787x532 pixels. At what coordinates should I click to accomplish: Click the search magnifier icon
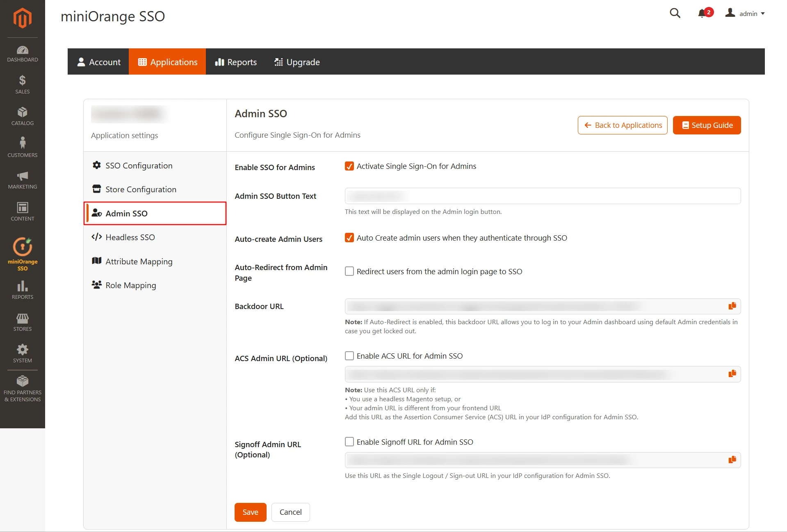point(675,13)
